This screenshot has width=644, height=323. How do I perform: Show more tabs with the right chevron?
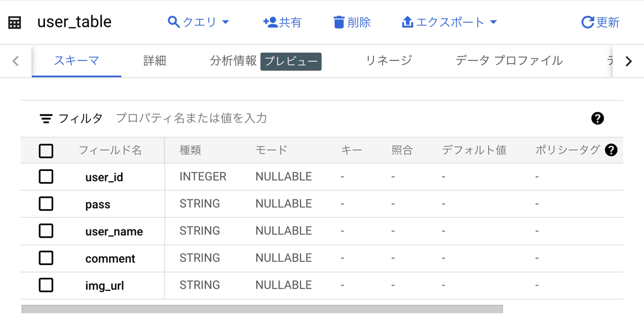[629, 61]
